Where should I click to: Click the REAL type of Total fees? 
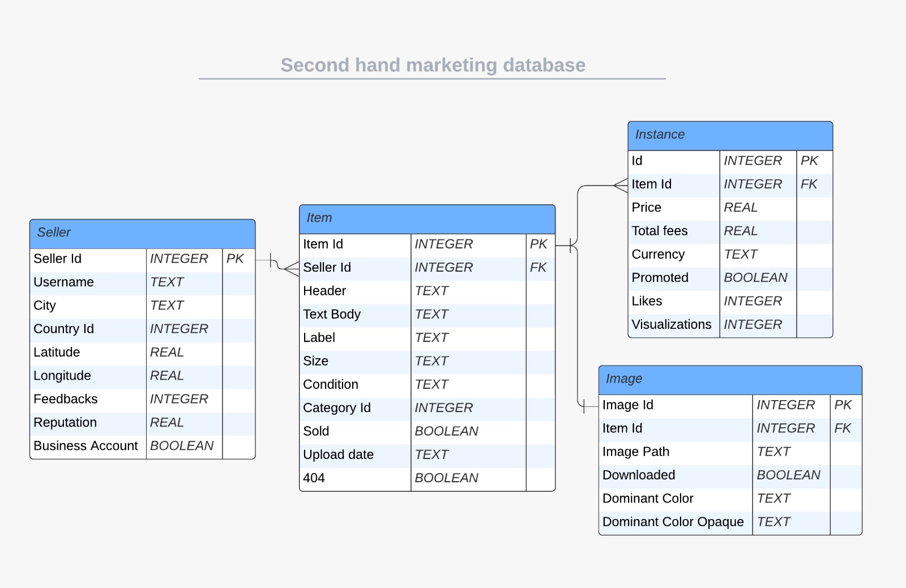[740, 231]
